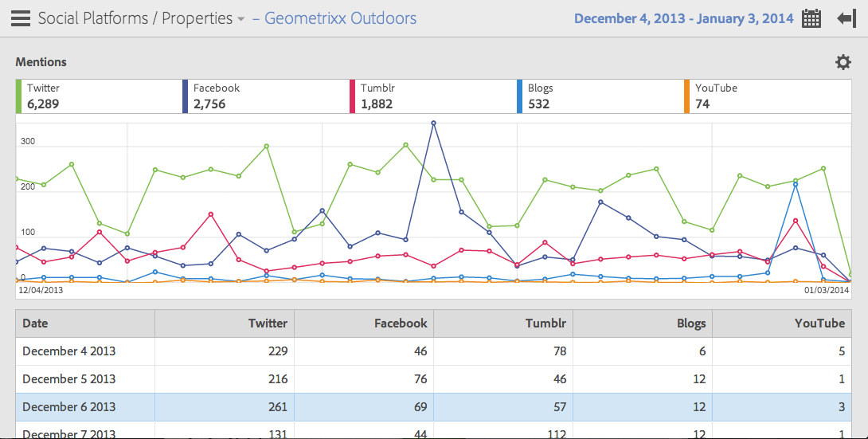Sort table by Twitter column header
The image size is (868, 439).
click(x=225, y=323)
